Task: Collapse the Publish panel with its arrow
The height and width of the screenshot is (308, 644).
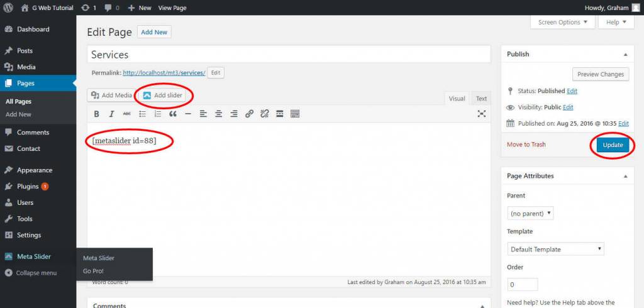Action: coord(625,54)
